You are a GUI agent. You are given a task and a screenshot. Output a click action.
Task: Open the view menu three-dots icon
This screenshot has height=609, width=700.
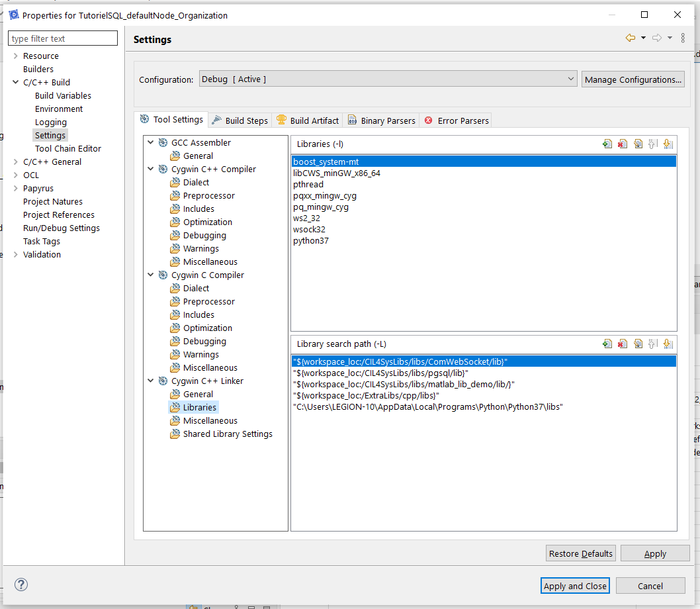(683, 38)
